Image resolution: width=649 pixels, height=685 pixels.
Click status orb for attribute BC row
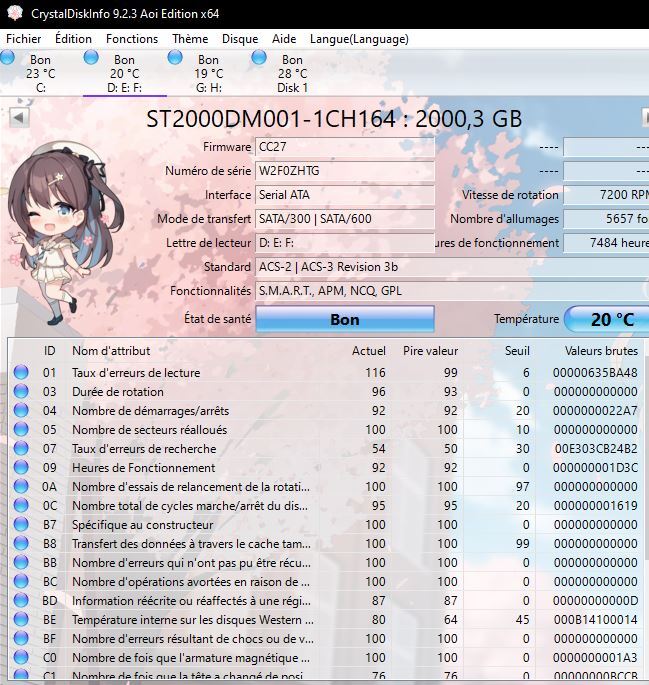[21, 581]
